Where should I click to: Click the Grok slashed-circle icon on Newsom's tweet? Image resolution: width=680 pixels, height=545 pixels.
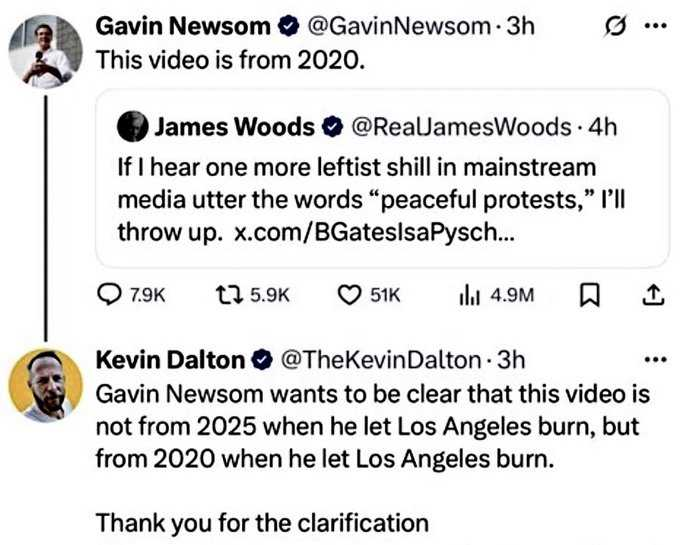point(615,27)
